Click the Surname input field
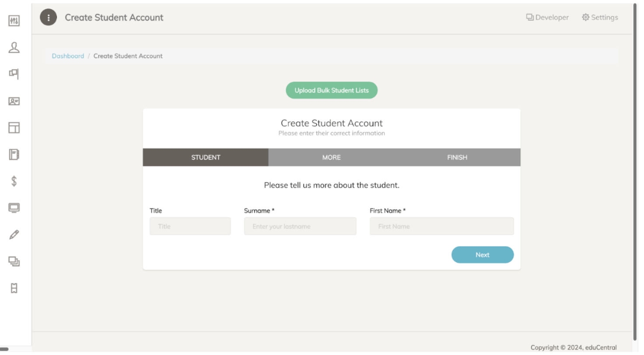 [300, 226]
